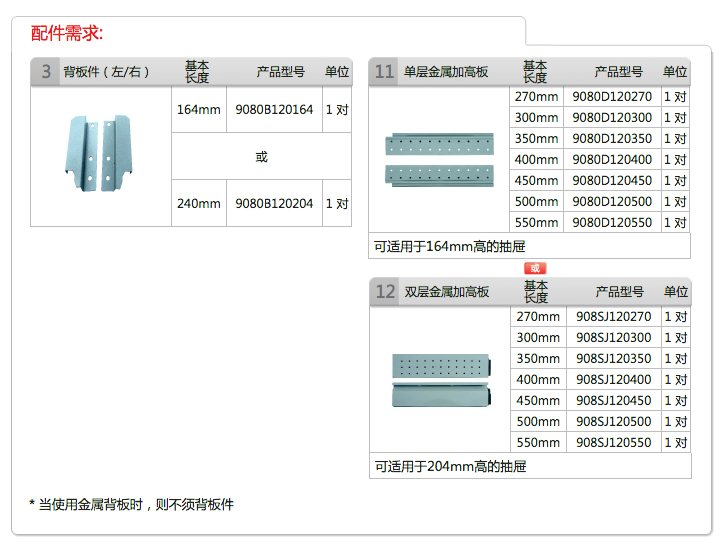Click the 背板件（左/右）table title
This screenshot has height=549, width=722.
(x=106, y=72)
